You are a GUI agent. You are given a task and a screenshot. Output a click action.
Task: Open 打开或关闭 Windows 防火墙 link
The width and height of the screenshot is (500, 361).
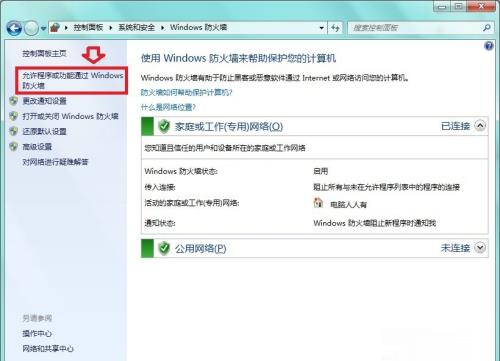pyautogui.click(x=70, y=116)
